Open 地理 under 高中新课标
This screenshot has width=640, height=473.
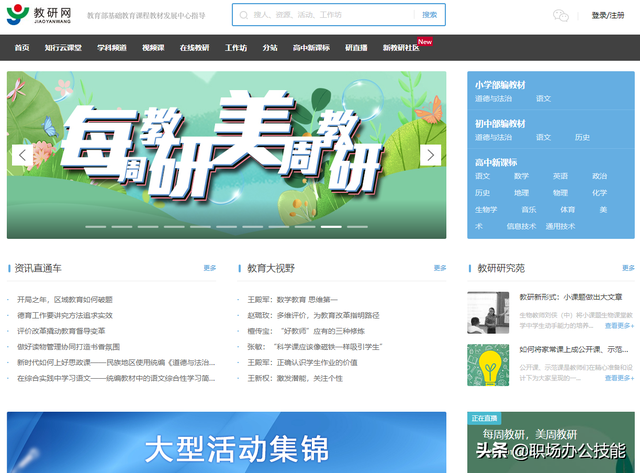(521, 193)
